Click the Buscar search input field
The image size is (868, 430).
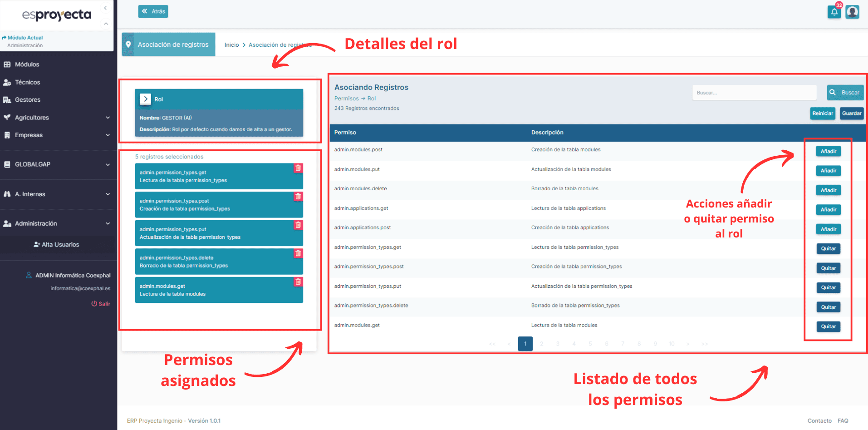click(754, 92)
